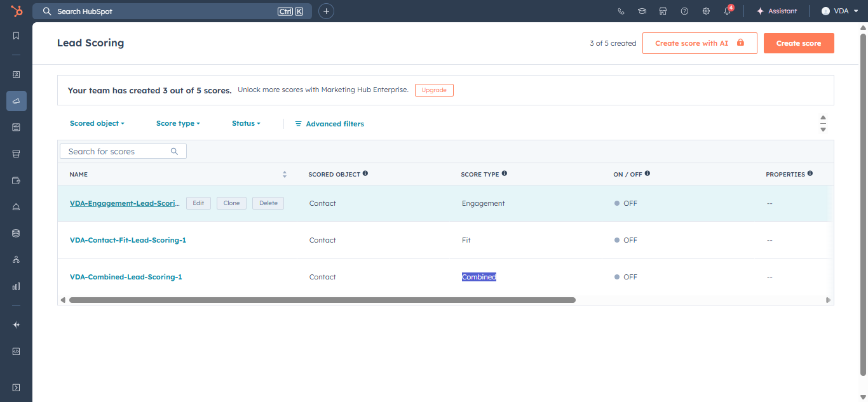Click the plus quick-create button in top bar
The height and width of the screenshot is (402, 868).
[326, 11]
